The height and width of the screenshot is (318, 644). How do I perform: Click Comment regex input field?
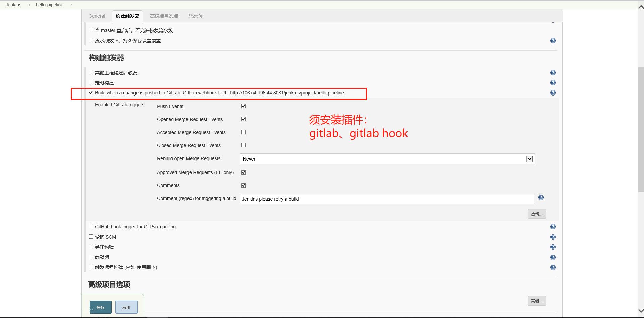(x=387, y=199)
